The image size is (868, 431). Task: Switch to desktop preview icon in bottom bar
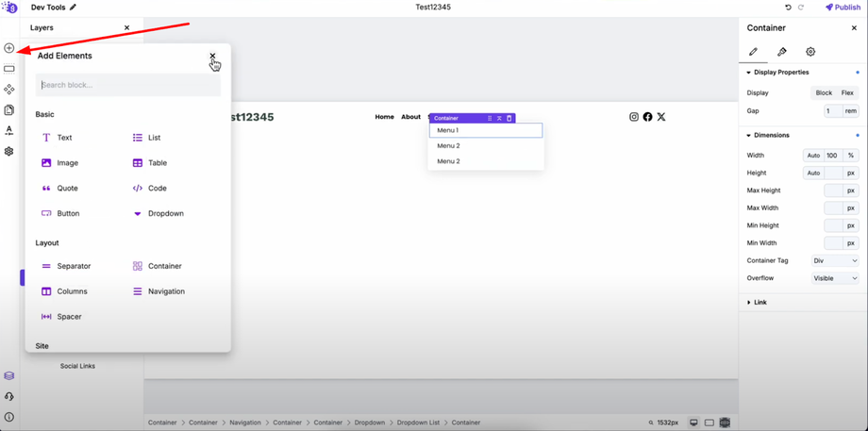(693, 423)
